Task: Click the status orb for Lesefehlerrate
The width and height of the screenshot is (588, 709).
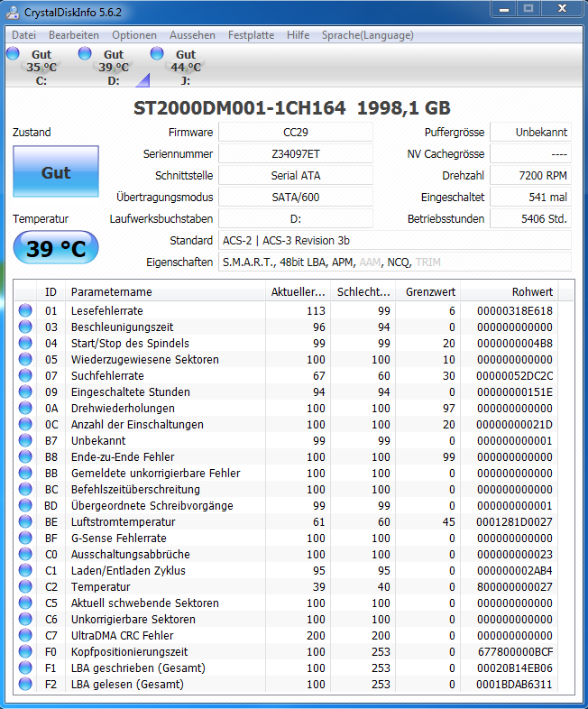Action: 25,310
